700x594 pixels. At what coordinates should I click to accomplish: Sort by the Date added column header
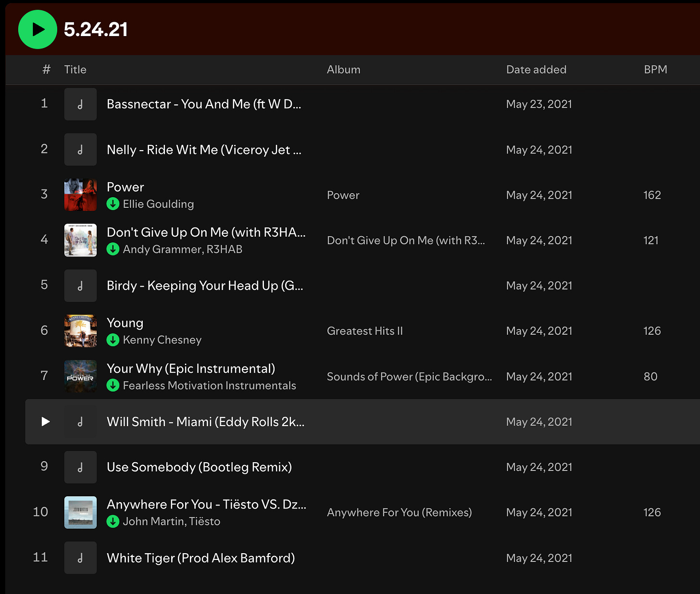[x=537, y=70]
